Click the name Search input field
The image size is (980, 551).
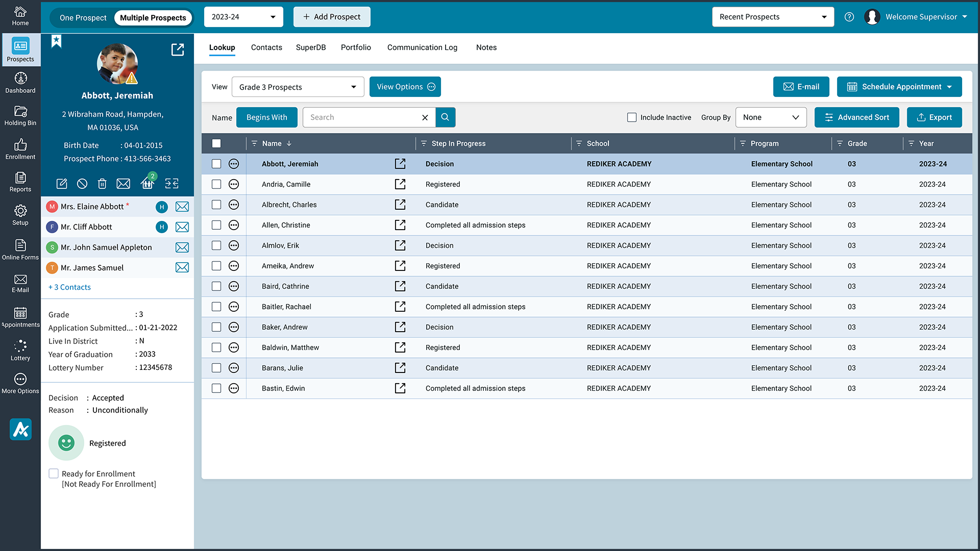362,117
